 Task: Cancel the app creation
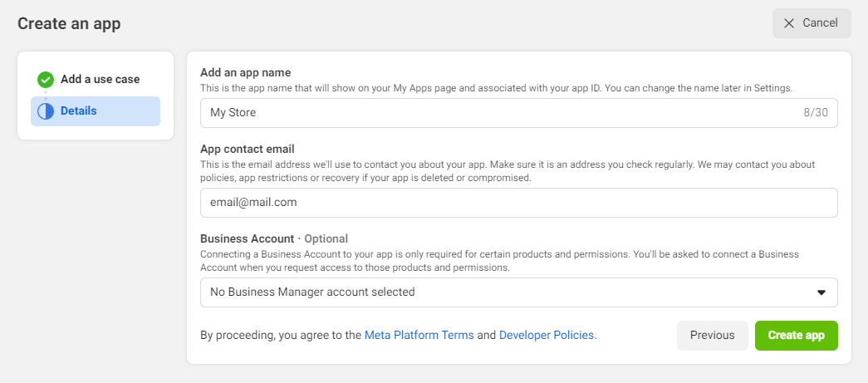click(x=812, y=23)
